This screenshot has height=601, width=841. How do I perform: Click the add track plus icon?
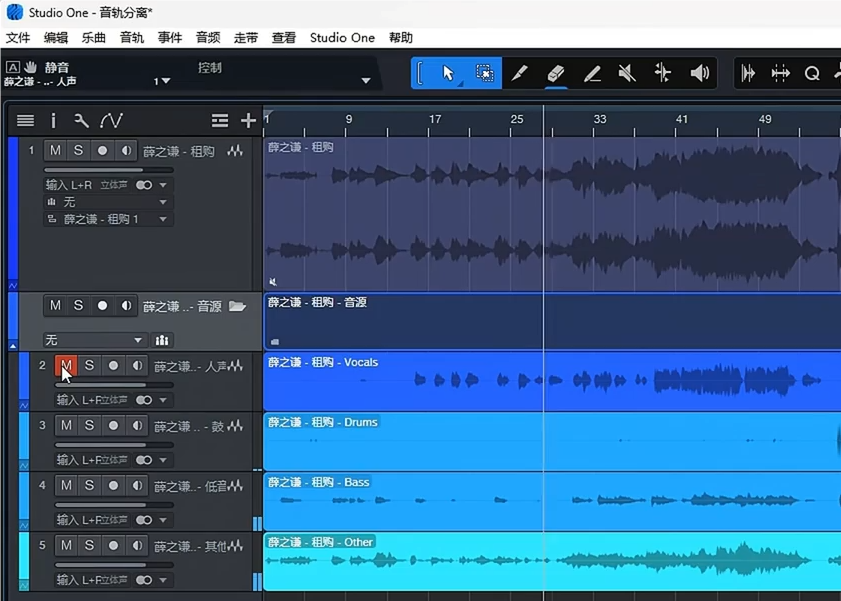tap(248, 121)
